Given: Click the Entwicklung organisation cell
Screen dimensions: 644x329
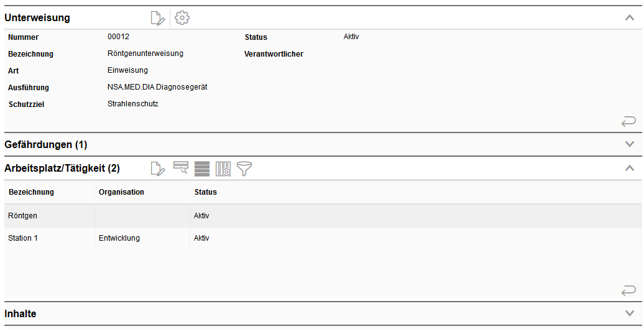Looking at the screenshot, I should tap(119, 238).
